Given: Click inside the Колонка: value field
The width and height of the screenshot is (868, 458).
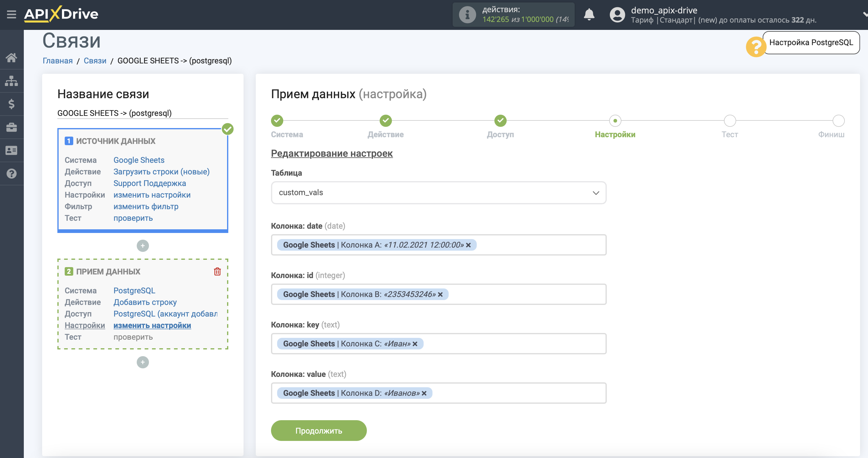Looking at the screenshot, I should [x=438, y=393].
